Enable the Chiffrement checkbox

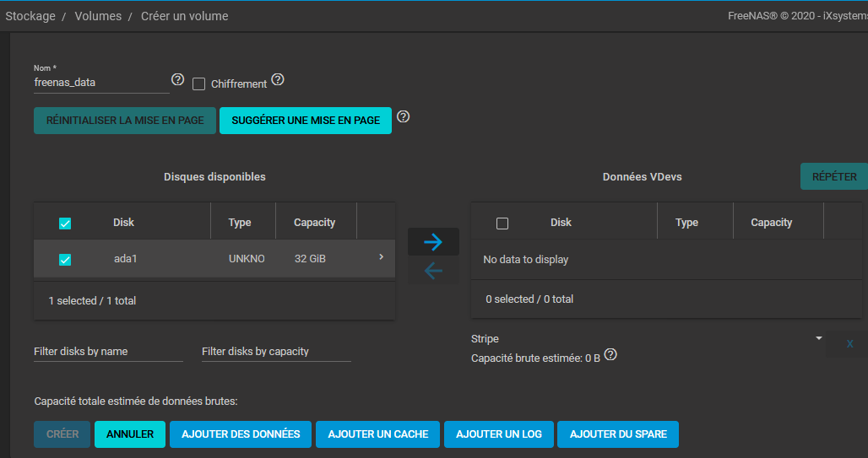(199, 84)
